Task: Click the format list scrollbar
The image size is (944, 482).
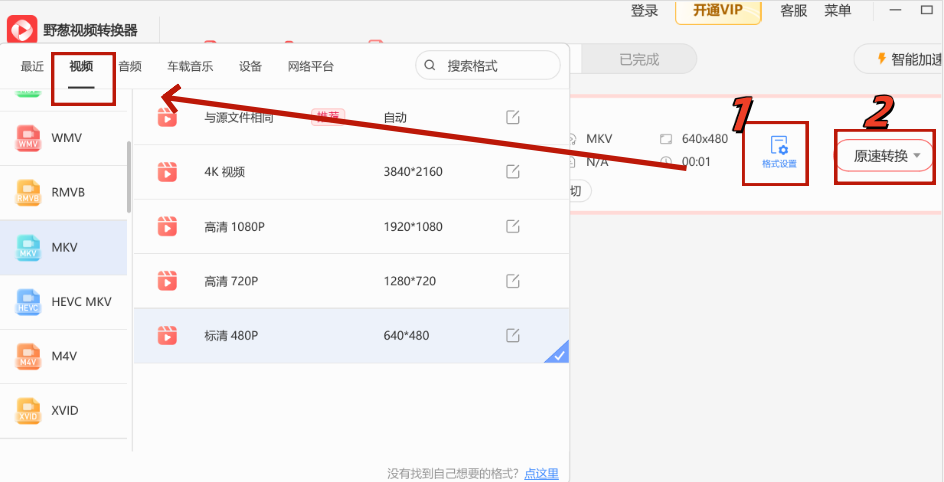Action: coord(129,176)
